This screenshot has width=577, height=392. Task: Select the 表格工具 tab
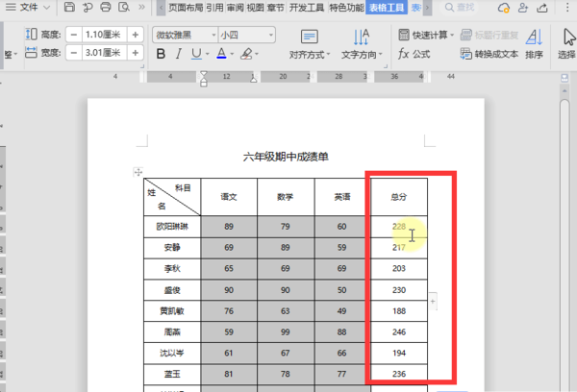387,8
